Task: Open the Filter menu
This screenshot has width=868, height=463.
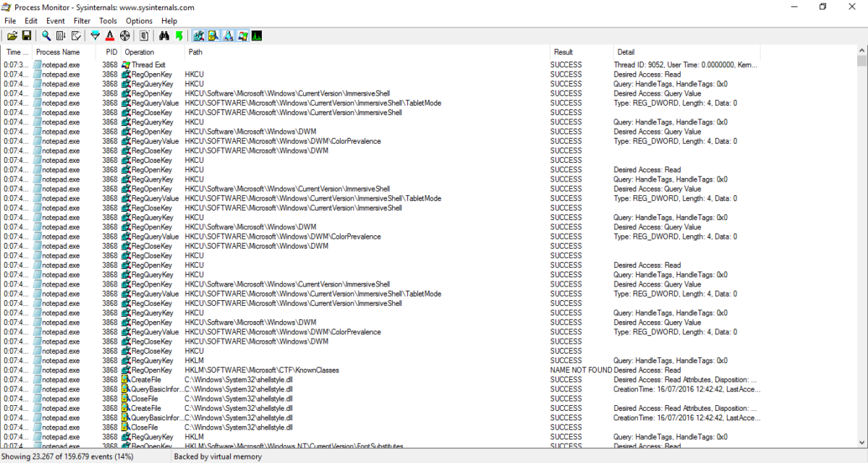Action: point(82,20)
